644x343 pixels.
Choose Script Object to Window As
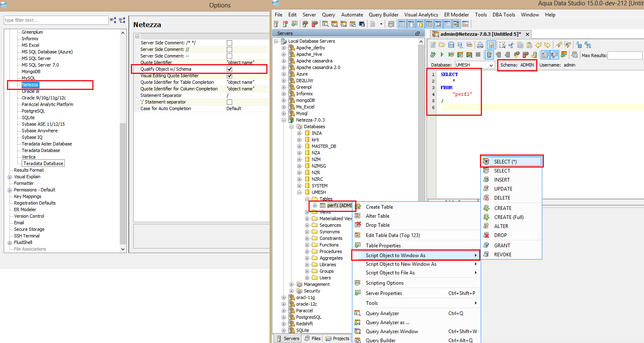coord(416,255)
